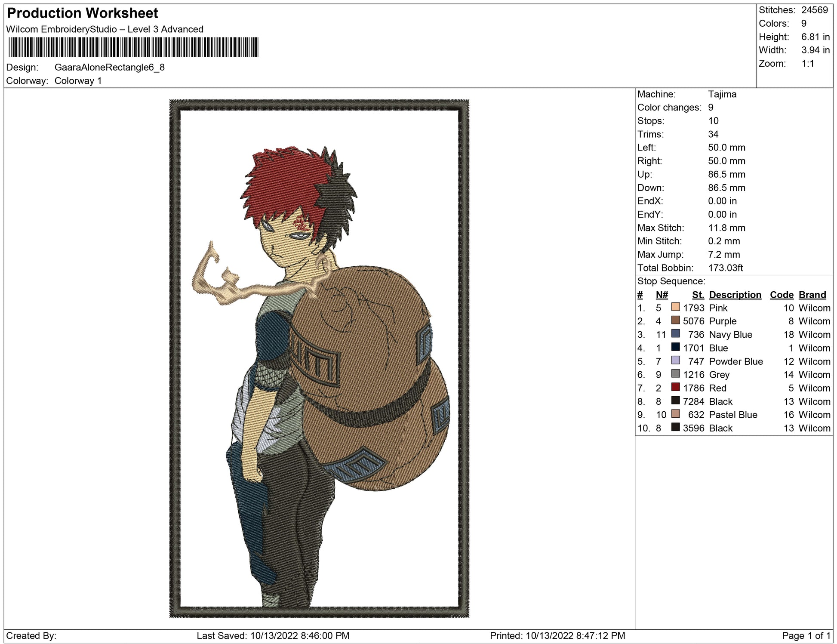Click the dark Blue 1701 swatch
This screenshot has width=837, height=644.
point(675,347)
